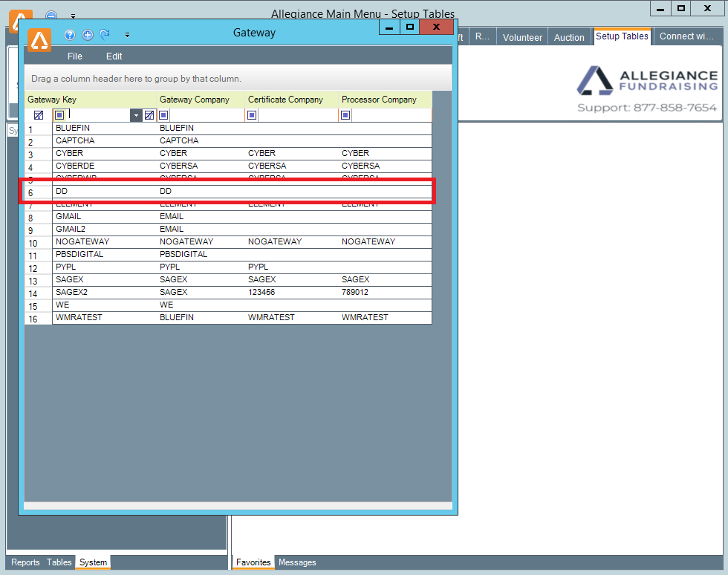Open the Main Menu quick access customize arrow
The image size is (728, 575).
tap(74, 16)
